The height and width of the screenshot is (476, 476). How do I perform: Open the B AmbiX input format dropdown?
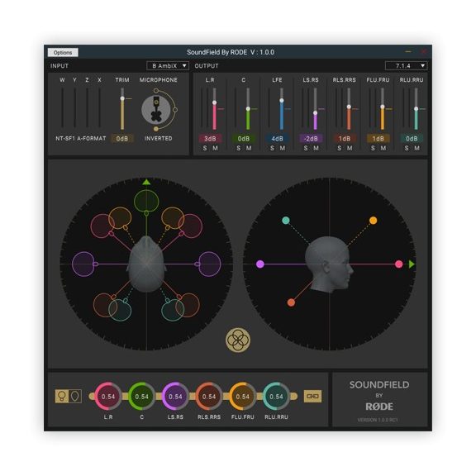pos(168,66)
